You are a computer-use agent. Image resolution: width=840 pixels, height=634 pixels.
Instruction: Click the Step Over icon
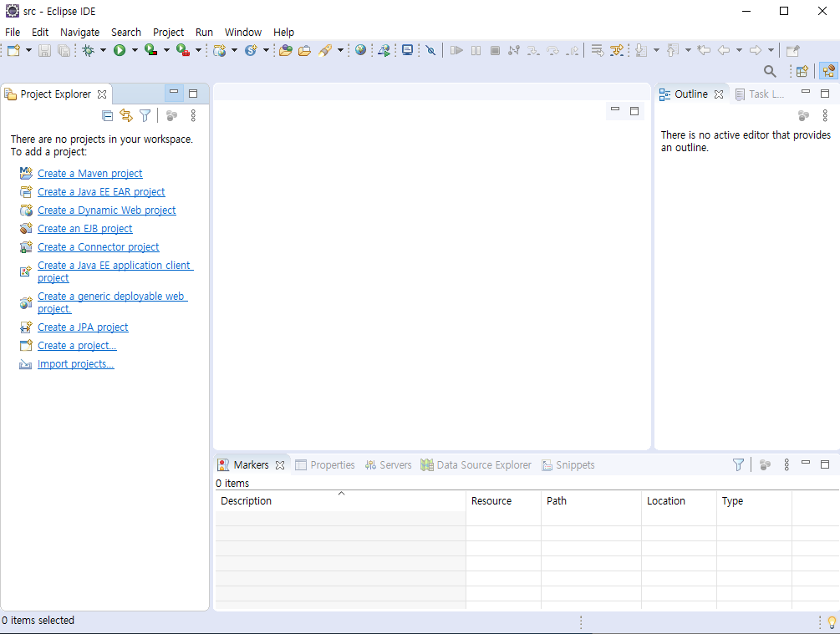[552, 50]
